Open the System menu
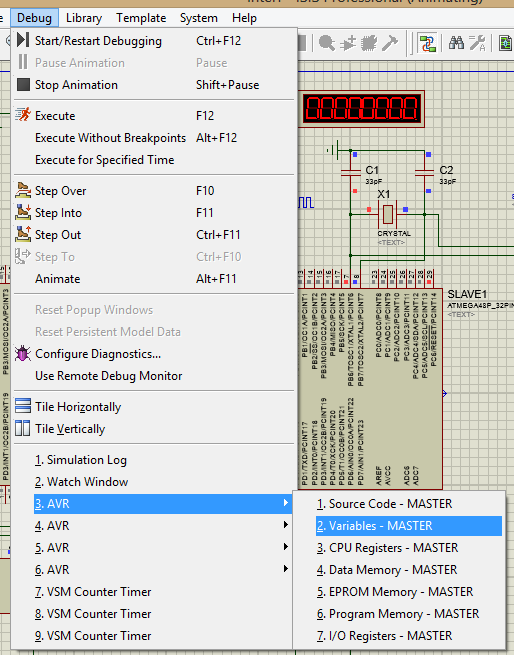514x655 pixels. 198,18
